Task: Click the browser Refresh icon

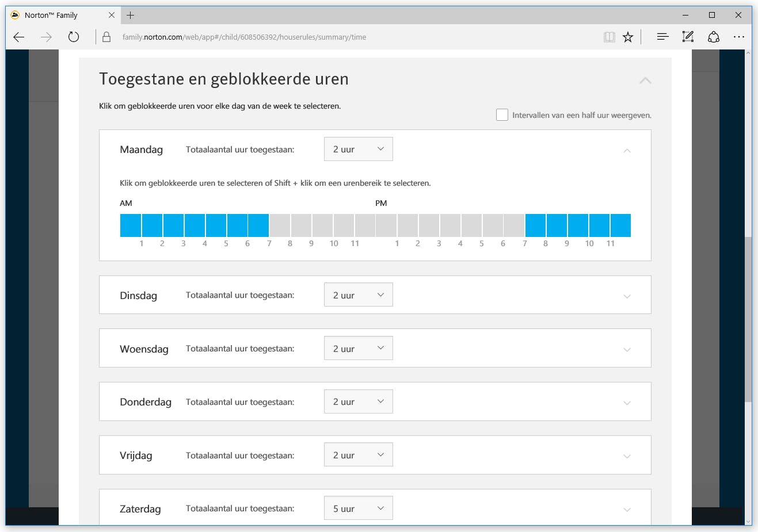Action: click(74, 36)
